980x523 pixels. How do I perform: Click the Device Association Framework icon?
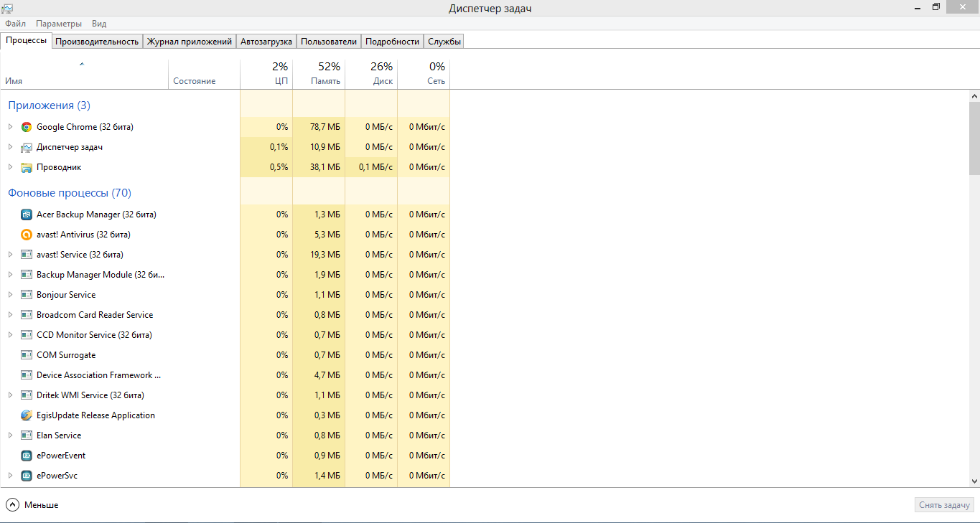(x=27, y=375)
